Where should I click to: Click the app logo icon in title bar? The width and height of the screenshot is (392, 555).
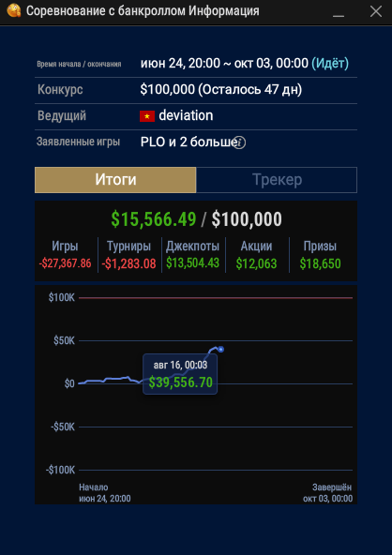click(x=14, y=10)
